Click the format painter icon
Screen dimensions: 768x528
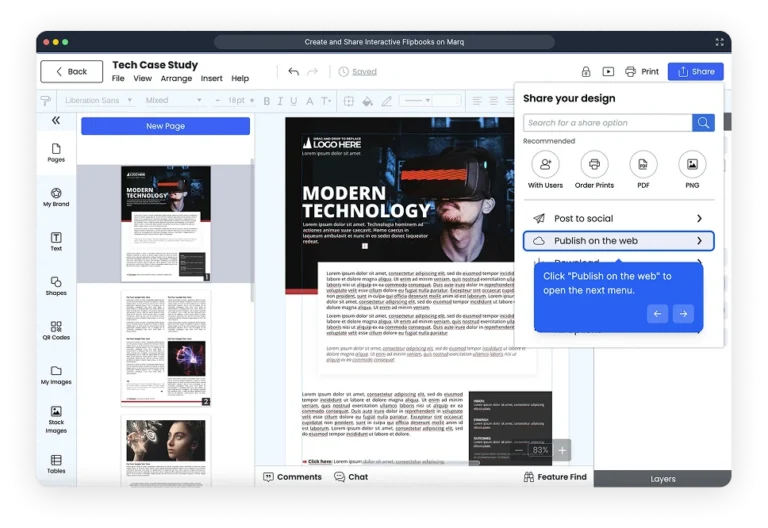46,100
